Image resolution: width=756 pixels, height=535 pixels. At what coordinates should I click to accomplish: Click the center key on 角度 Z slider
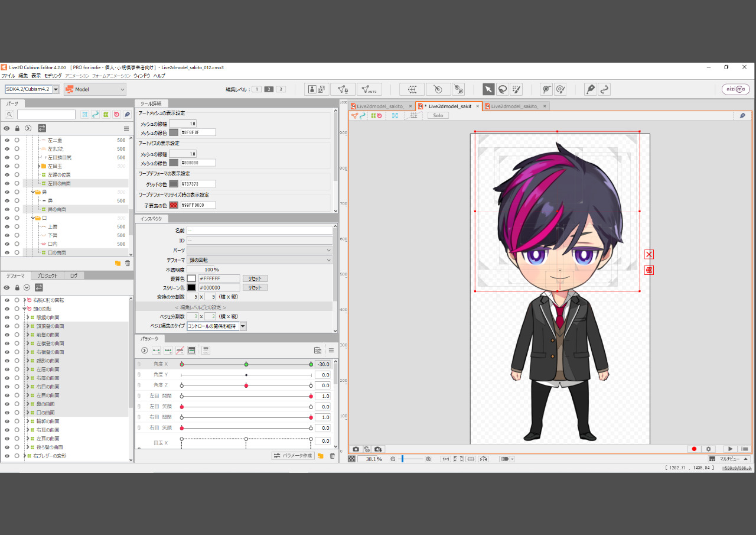tap(246, 385)
